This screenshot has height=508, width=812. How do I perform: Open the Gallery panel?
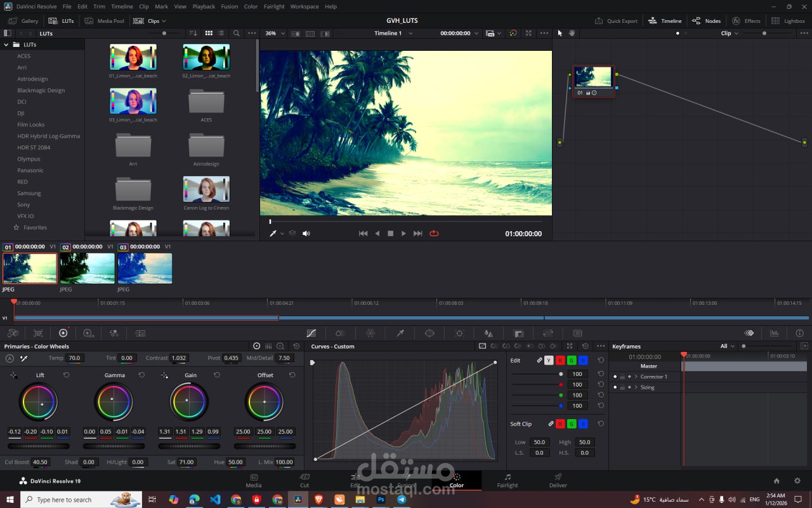(24, 21)
